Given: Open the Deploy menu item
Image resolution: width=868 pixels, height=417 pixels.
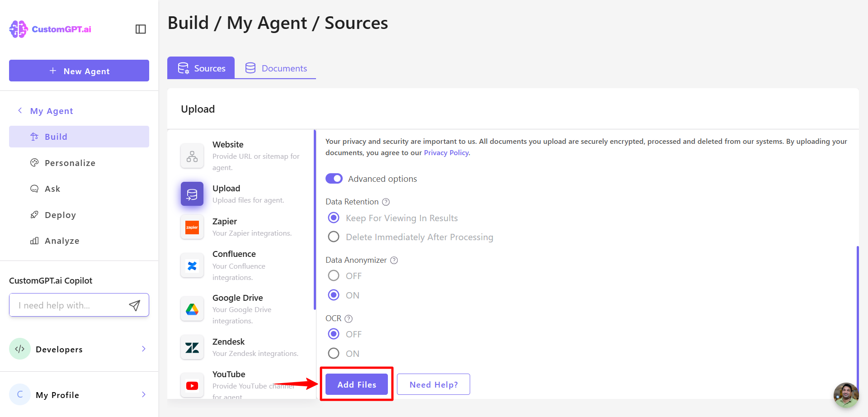Looking at the screenshot, I should click(x=79, y=215).
